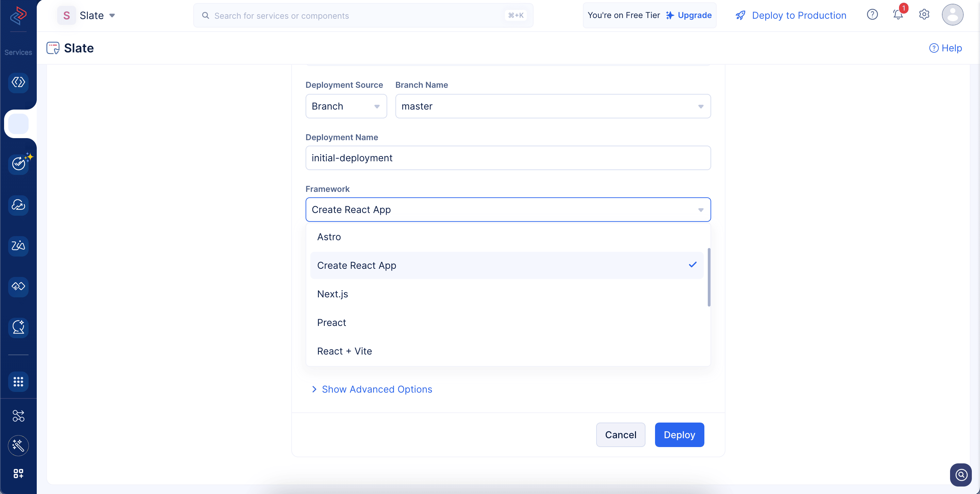
Task: Click the sparkle icon next to Upgrade
Action: click(x=670, y=15)
